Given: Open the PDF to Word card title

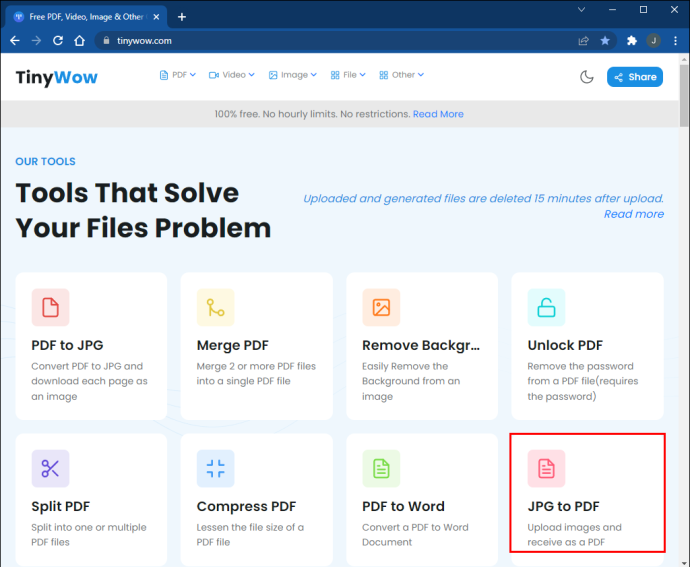Looking at the screenshot, I should click(x=404, y=507).
